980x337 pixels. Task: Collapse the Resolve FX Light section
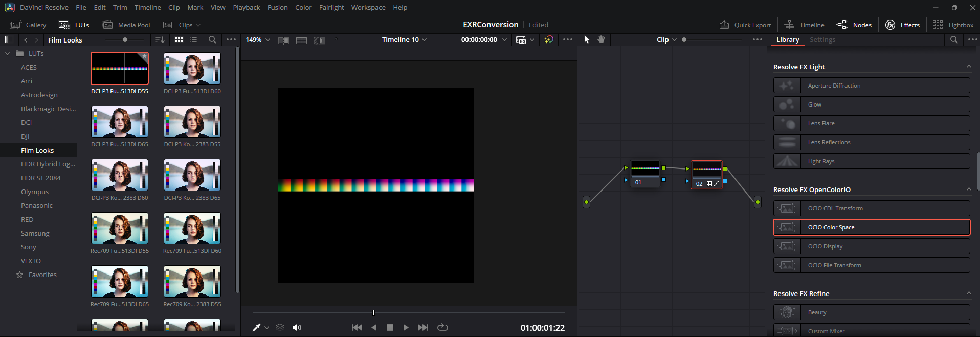point(969,67)
